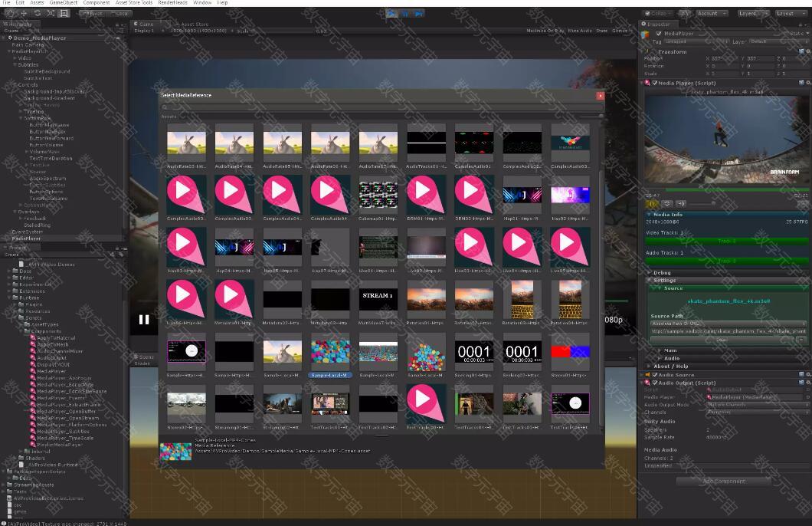
Task: Select the Rect transform tool
Action: [64, 13]
